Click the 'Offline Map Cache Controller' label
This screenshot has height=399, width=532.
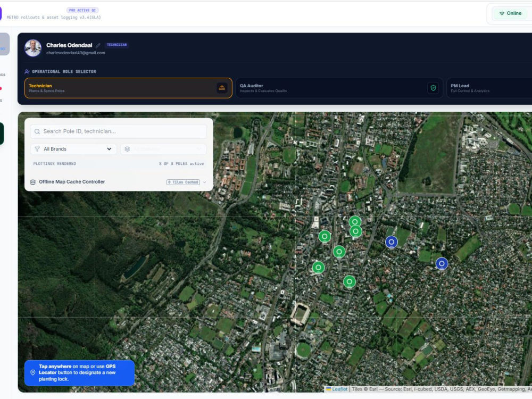click(x=72, y=182)
